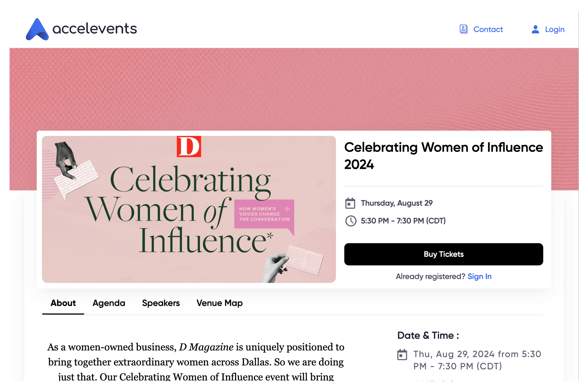Select the About tab

tap(63, 303)
